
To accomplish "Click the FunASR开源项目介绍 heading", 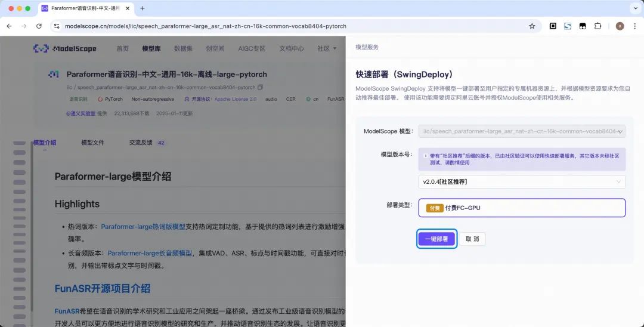I will pos(103,288).
